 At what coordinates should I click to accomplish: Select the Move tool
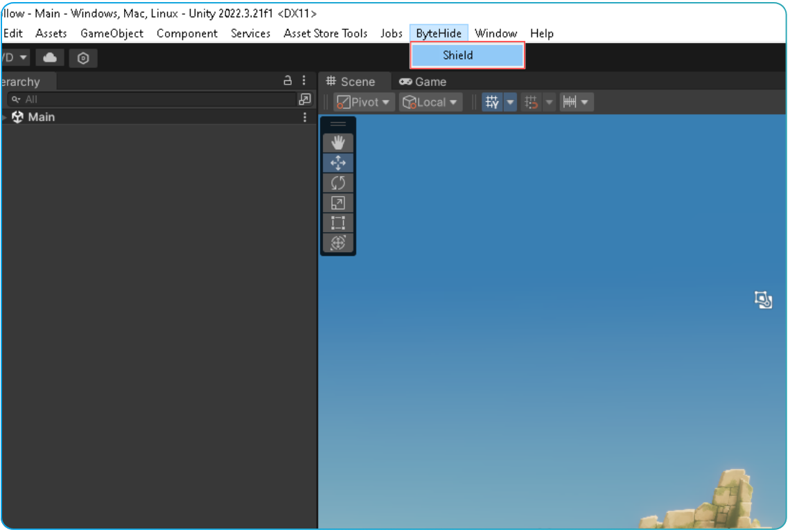pos(338,163)
